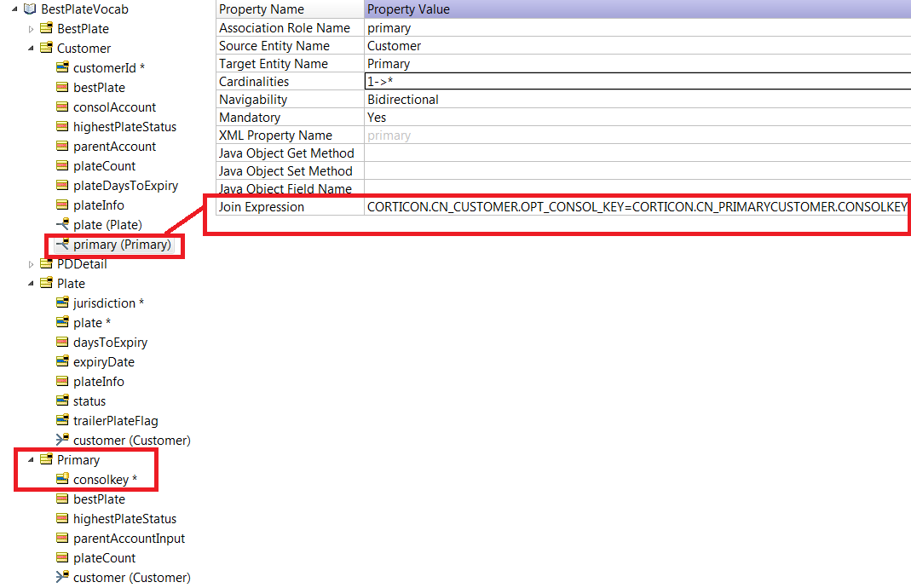Click the BestPlate entity icon

[46, 28]
